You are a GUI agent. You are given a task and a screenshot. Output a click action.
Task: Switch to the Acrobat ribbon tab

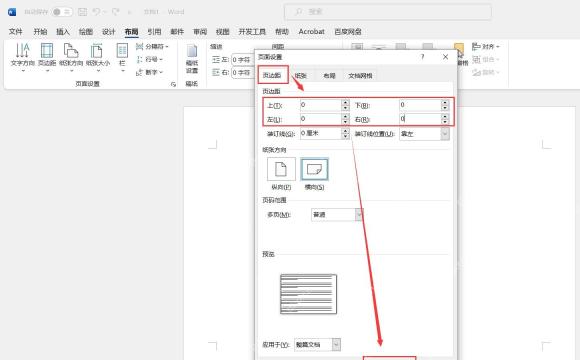click(311, 32)
